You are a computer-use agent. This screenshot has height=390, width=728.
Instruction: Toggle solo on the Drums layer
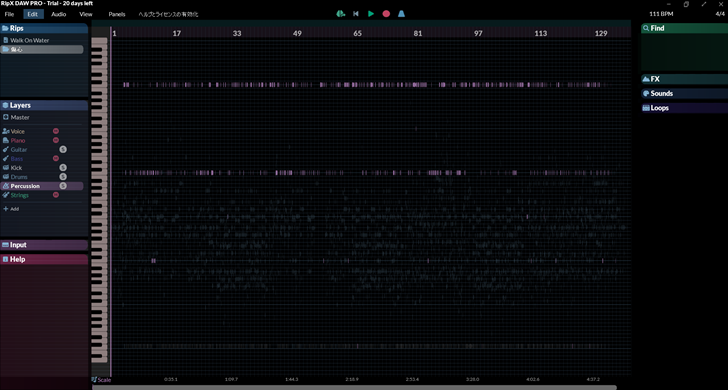tap(63, 177)
